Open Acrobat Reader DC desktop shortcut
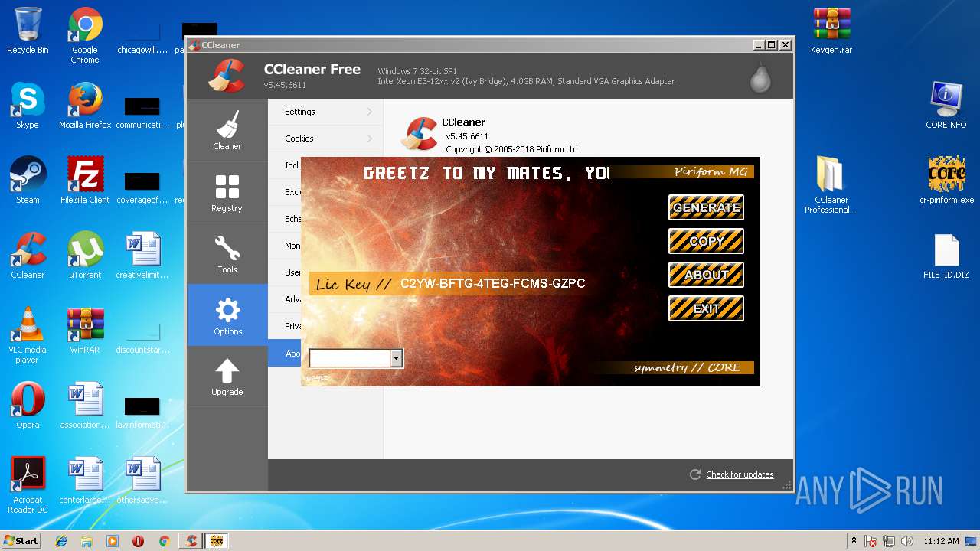The height and width of the screenshot is (551, 980). pos(28,485)
